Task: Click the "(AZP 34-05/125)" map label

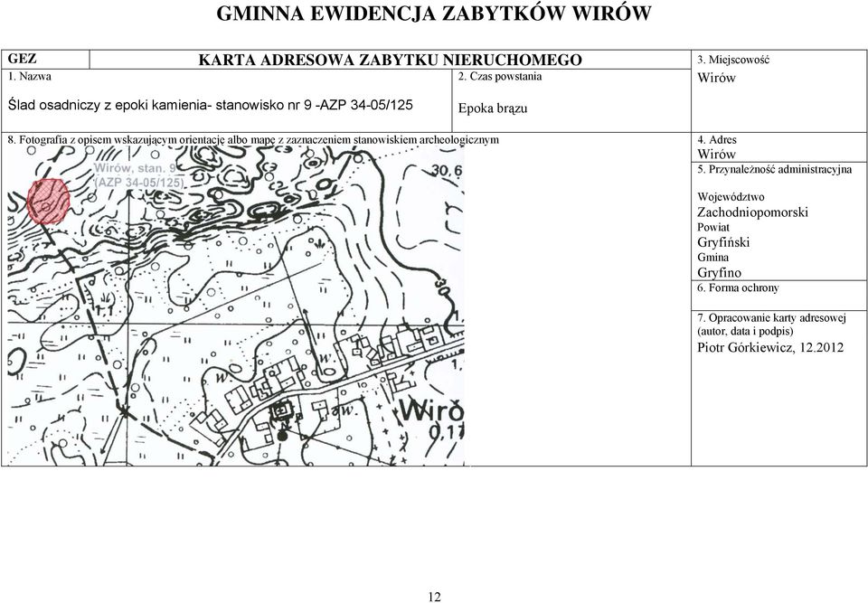Action: (139, 183)
